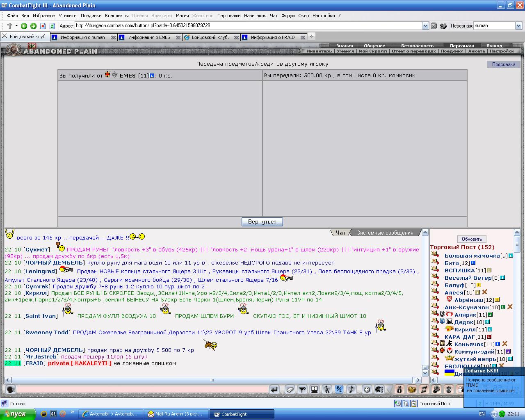Click the helmet icon in chat toolbar
Screen dimensions: 525x420
pyautogui.click(x=379, y=389)
